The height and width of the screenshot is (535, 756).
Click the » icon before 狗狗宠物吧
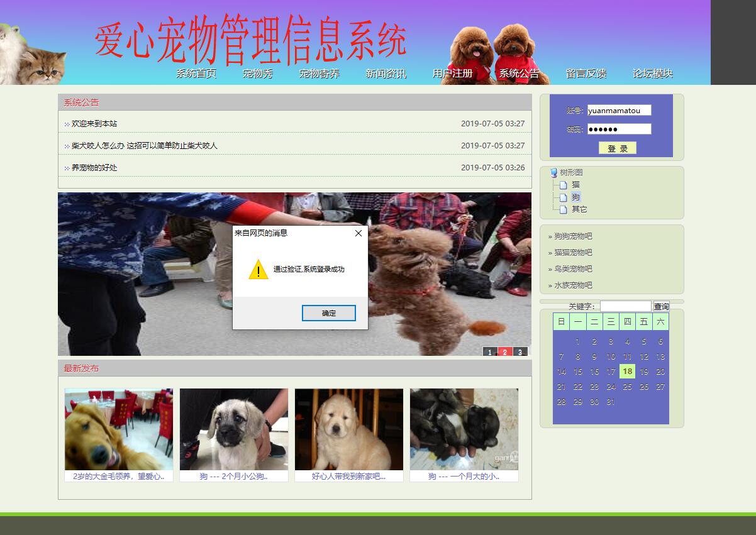(x=549, y=236)
